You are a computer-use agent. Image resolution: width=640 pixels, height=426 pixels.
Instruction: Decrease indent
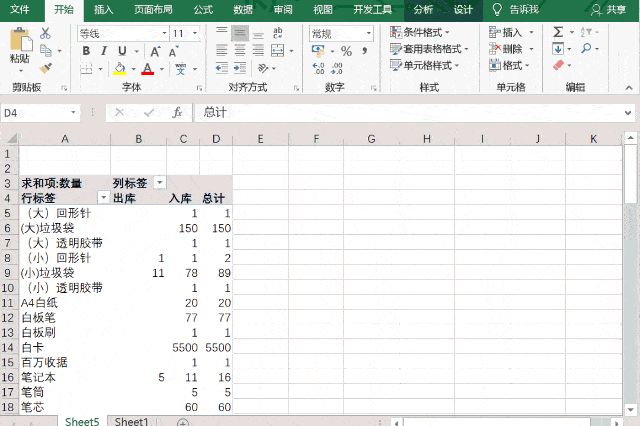pyautogui.click(x=222, y=68)
